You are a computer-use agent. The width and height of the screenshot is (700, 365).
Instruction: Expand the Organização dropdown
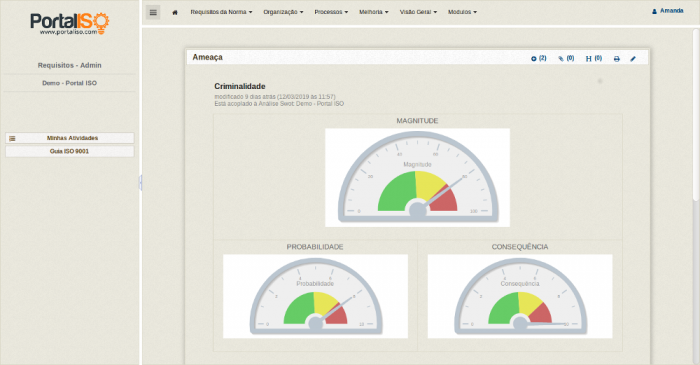pos(283,12)
